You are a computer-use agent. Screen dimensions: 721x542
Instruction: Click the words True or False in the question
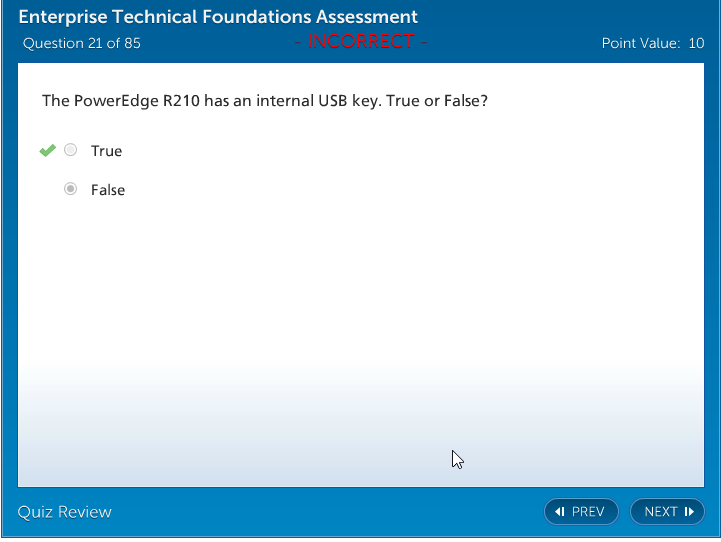pyautogui.click(x=441, y=101)
